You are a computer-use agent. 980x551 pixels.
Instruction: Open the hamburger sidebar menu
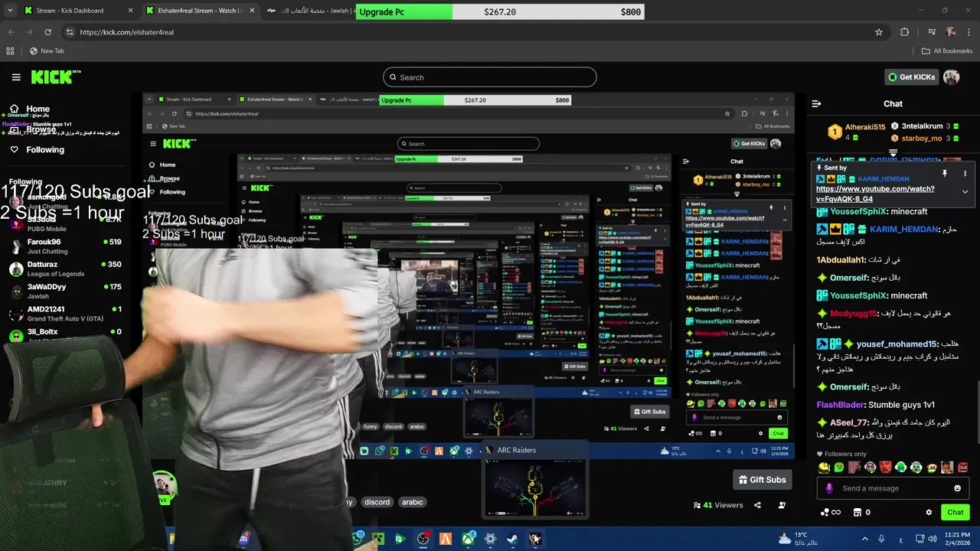[x=16, y=77]
